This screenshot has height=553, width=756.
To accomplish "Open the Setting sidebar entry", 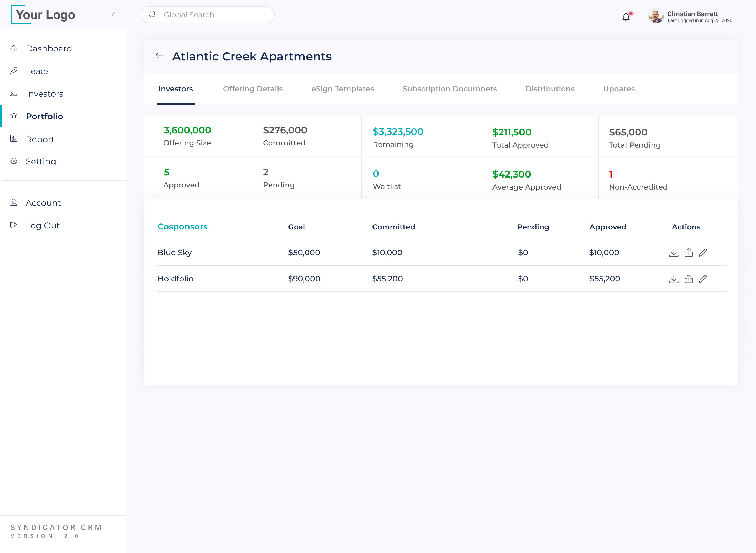I will [x=40, y=161].
